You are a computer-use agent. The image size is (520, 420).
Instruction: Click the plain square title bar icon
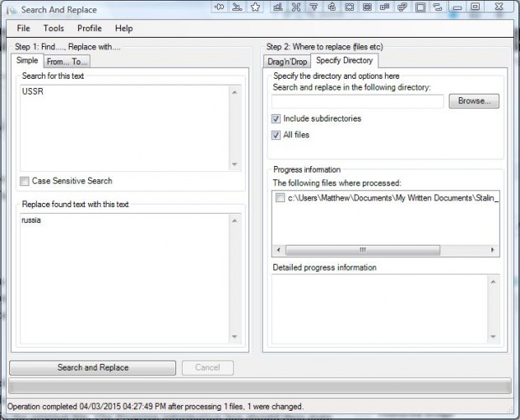420,7
